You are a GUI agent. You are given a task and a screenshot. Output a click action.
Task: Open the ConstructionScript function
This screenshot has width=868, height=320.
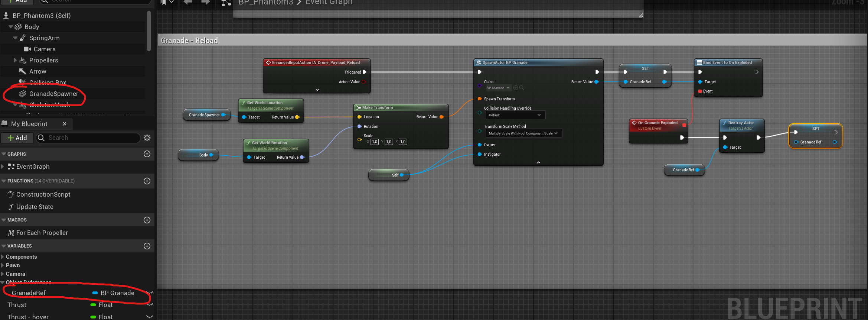tap(43, 194)
